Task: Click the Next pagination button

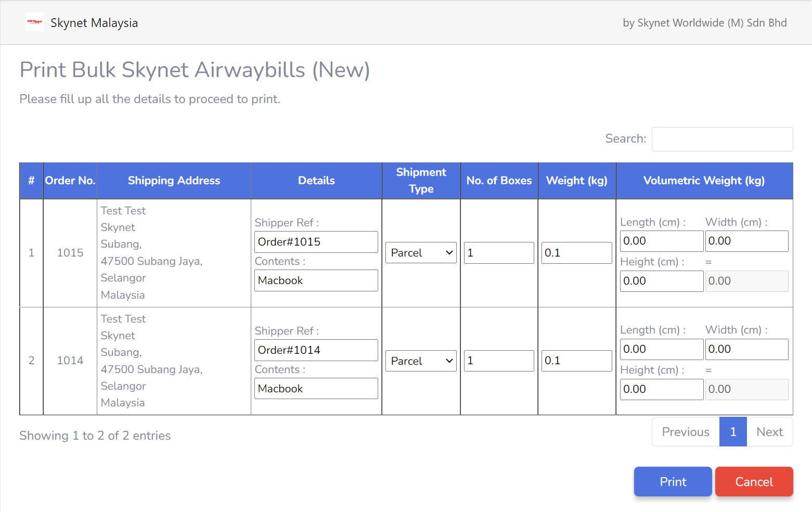Action: 769,431
